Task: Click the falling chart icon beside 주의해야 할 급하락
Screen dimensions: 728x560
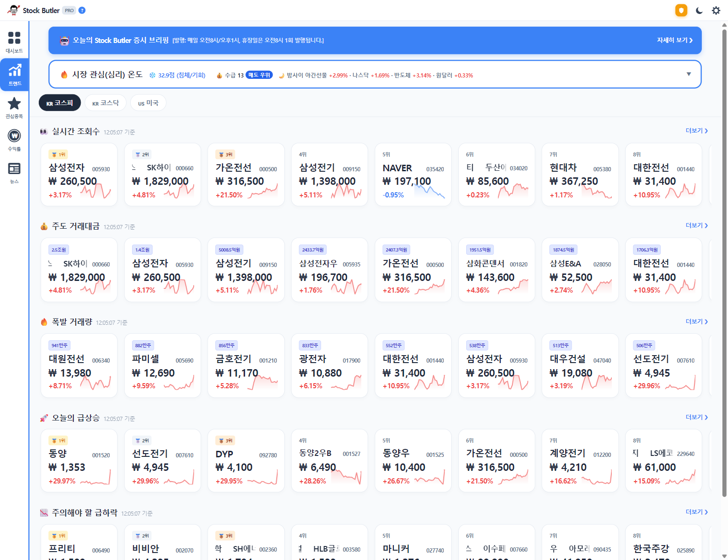Action: click(x=44, y=513)
